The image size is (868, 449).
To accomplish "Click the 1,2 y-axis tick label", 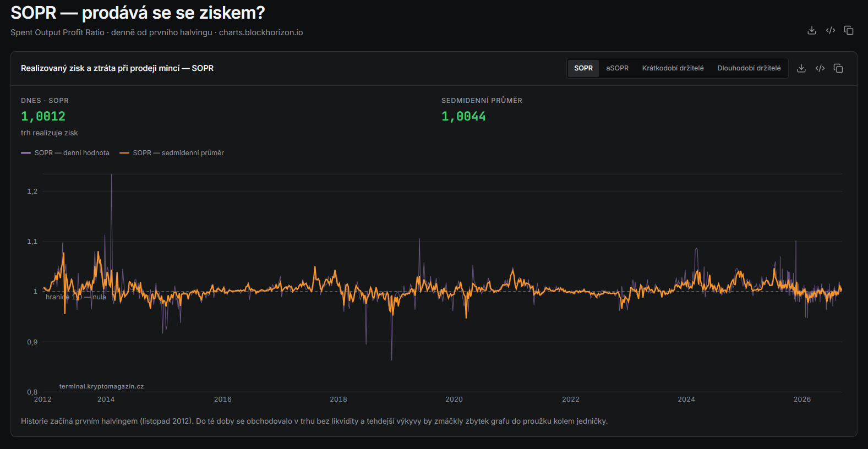I will [32, 191].
